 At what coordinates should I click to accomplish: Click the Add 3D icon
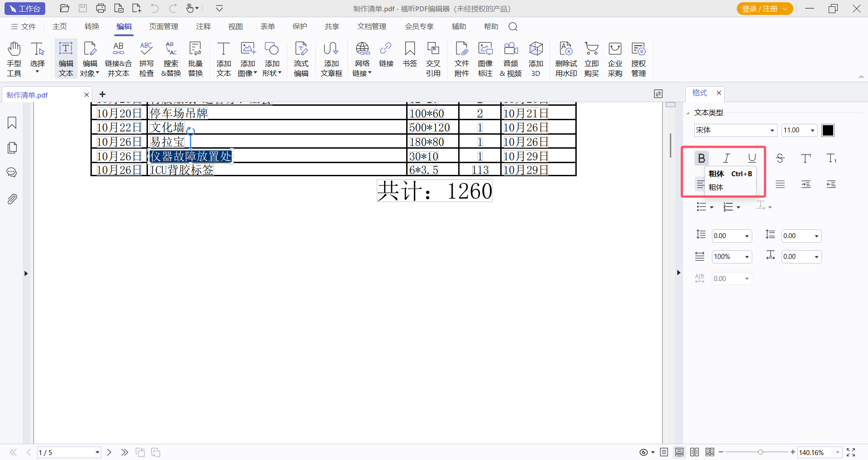[x=536, y=59]
